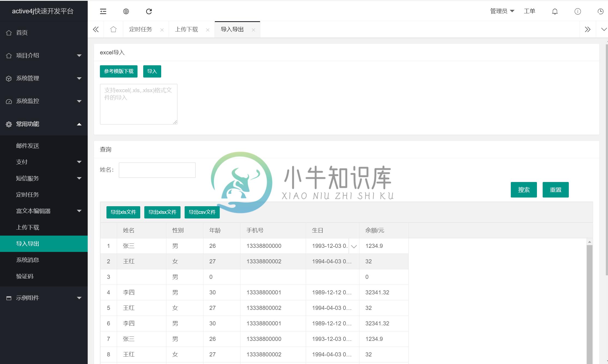This screenshot has height=364, width=608.
Task: Select cell 李四 in row 4
Action: pos(142,292)
